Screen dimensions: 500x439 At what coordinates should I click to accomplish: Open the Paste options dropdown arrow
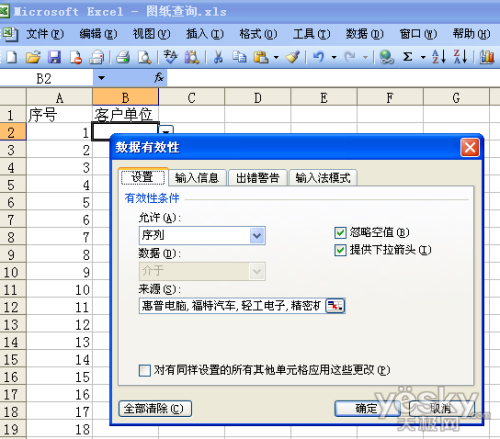276,57
